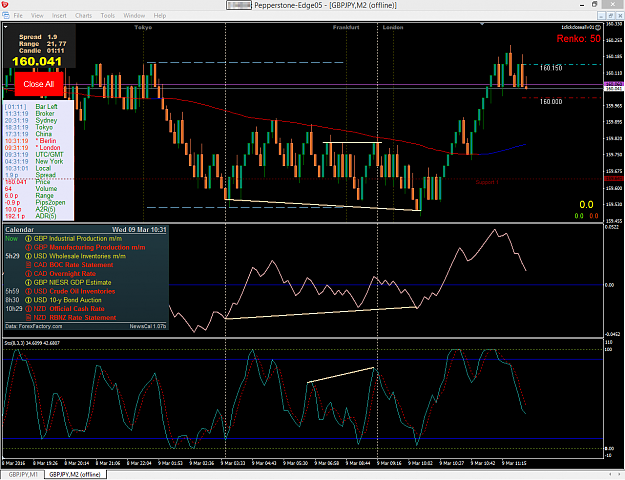
Task: Click the 9 Mar 03:33 time axis label
Action: [232, 463]
